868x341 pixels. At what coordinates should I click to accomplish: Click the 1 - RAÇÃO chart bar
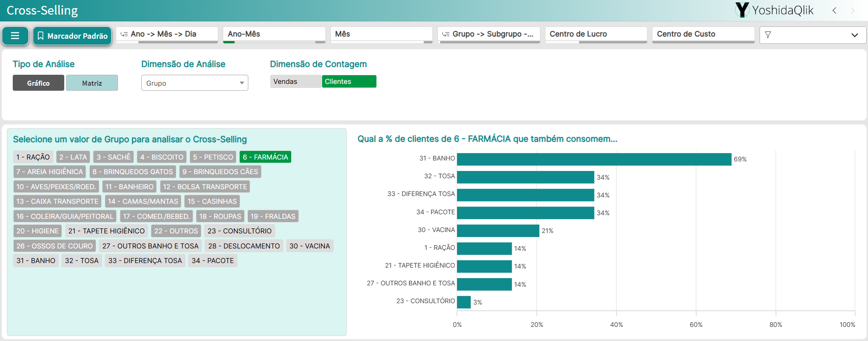(x=484, y=248)
